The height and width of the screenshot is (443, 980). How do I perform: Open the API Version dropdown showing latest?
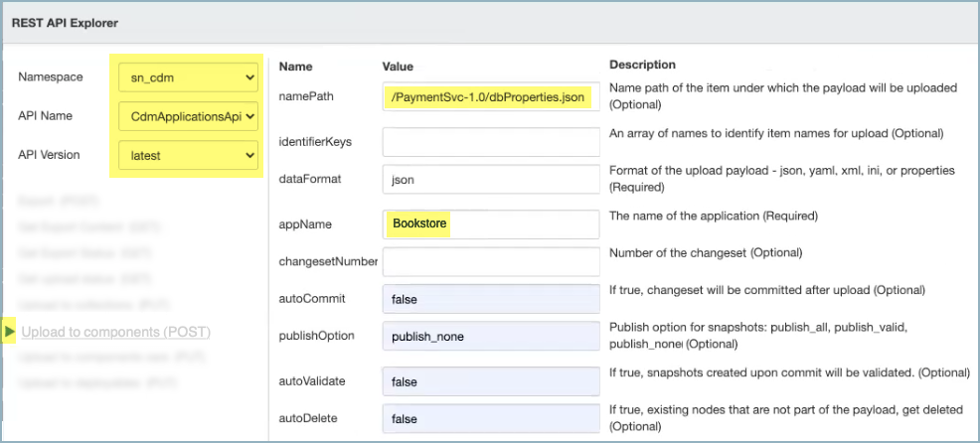(188, 155)
